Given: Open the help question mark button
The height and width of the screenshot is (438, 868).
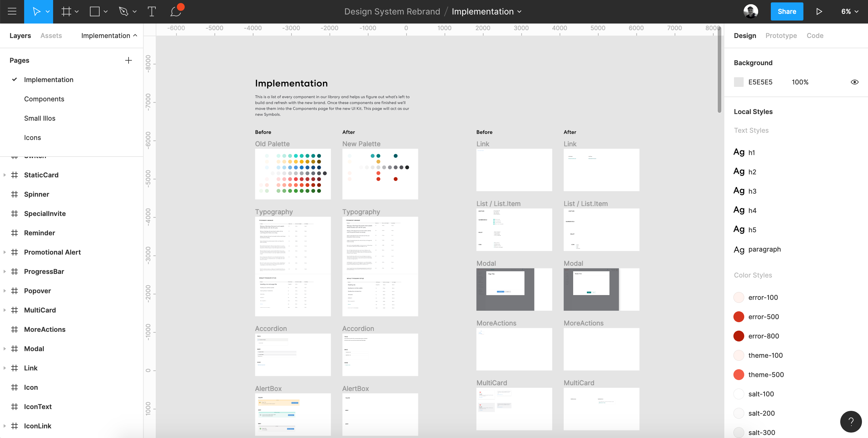Looking at the screenshot, I should 850,421.
